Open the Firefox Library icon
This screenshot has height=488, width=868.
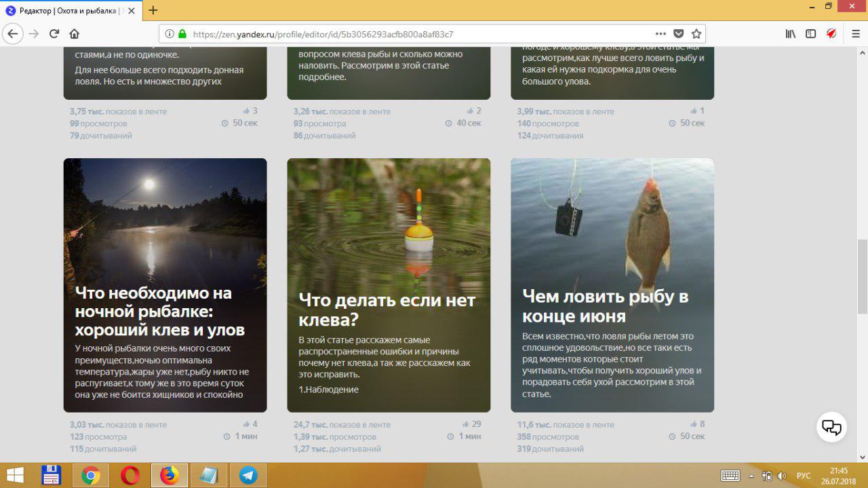click(x=791, y=33)
